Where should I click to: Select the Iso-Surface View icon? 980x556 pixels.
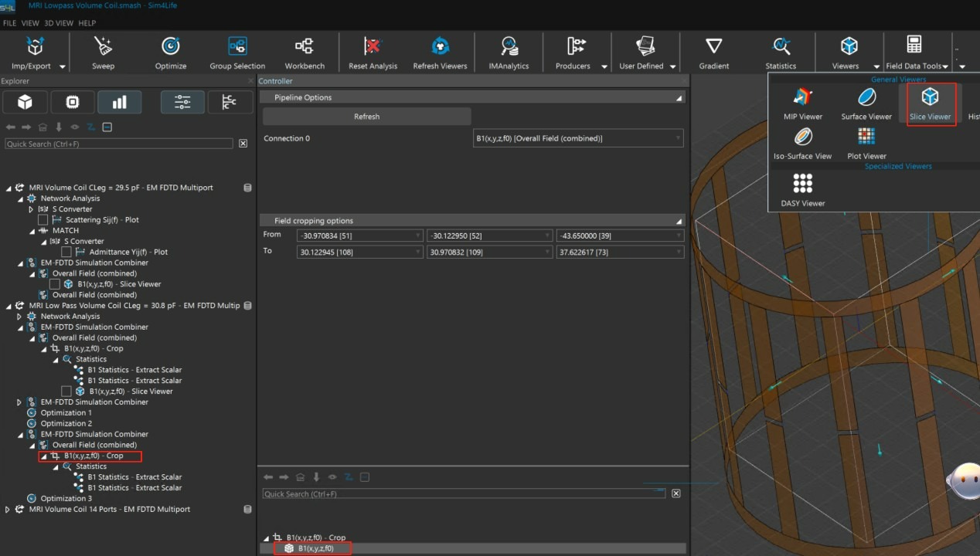click(802, 137)
